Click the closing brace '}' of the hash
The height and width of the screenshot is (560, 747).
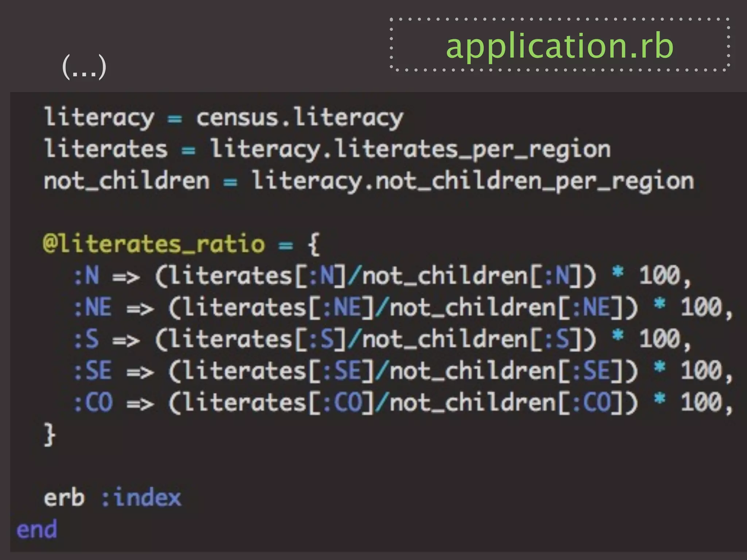click(50, 434)
